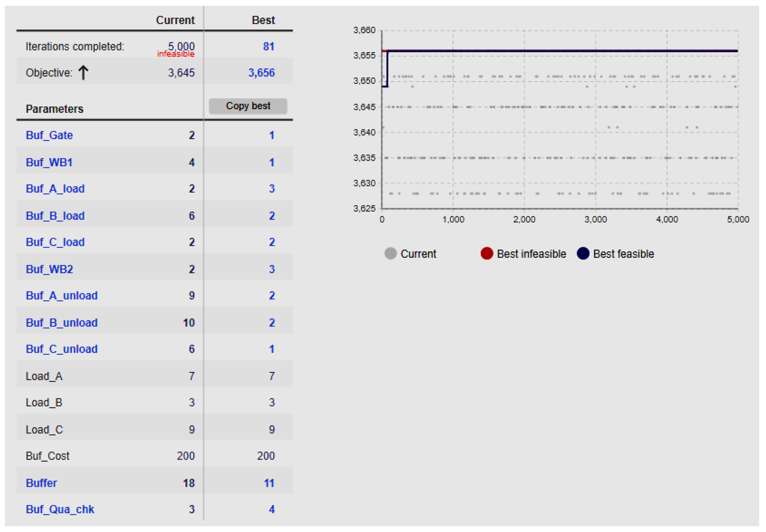
Task: Click the Best feasible line in chart
Action: tap(567, 51)
